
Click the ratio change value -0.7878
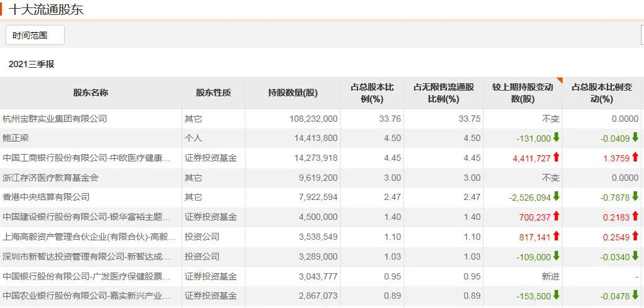615,197
